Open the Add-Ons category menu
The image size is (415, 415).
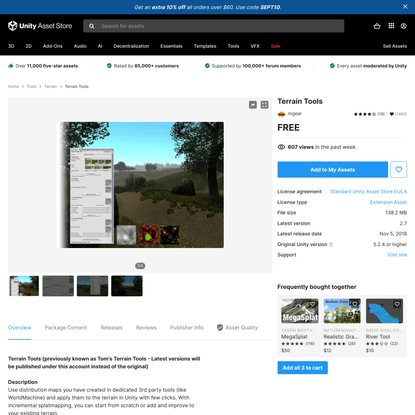coord(53,46)
